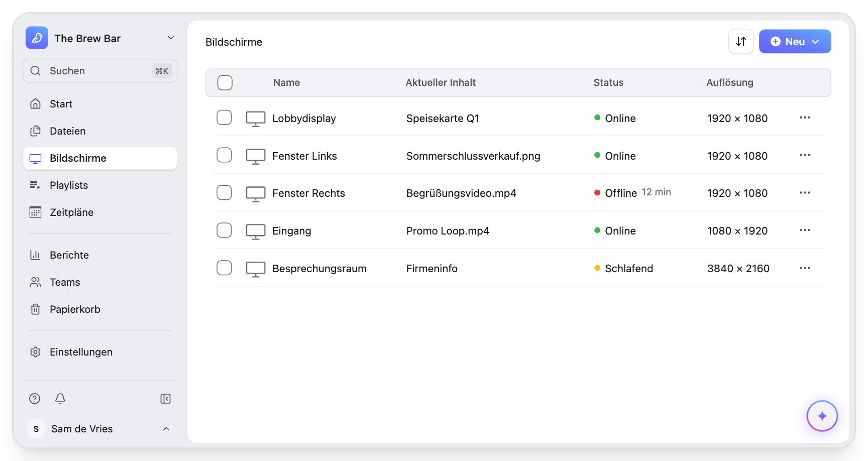Open Dateien in sidebar
This screenshot has height=461, width=868.
(100, 131)
